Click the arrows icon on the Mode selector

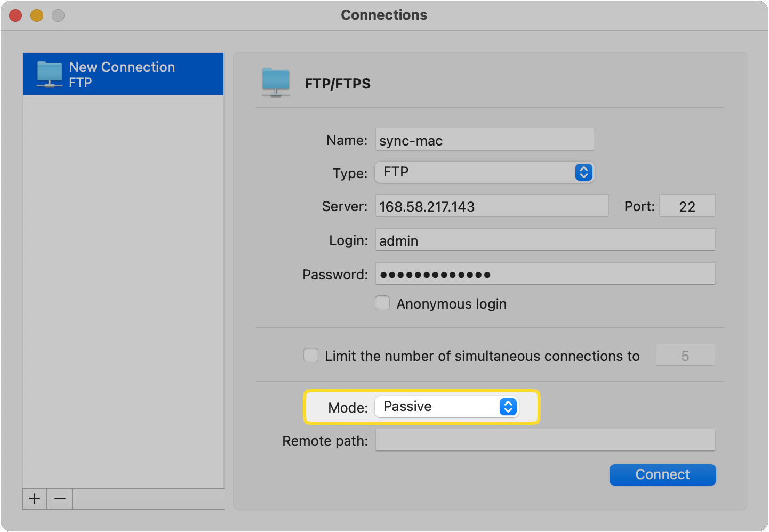click(508, 407)
